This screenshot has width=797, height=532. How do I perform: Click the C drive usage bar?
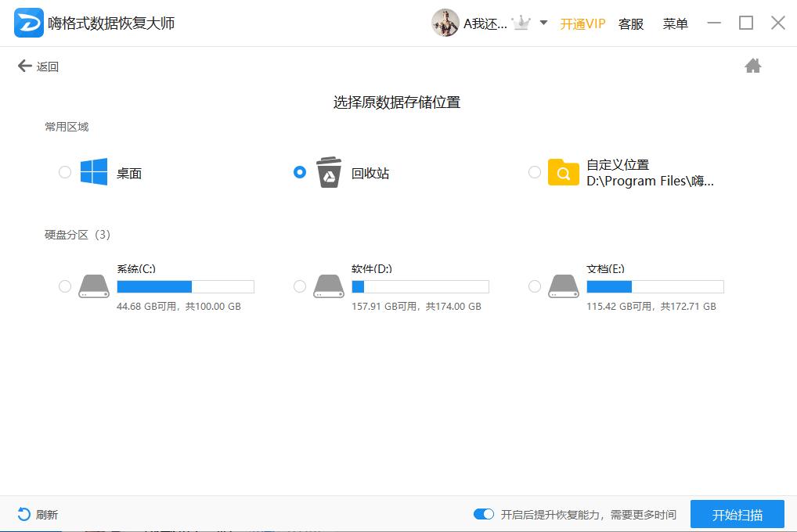(186, 286)
